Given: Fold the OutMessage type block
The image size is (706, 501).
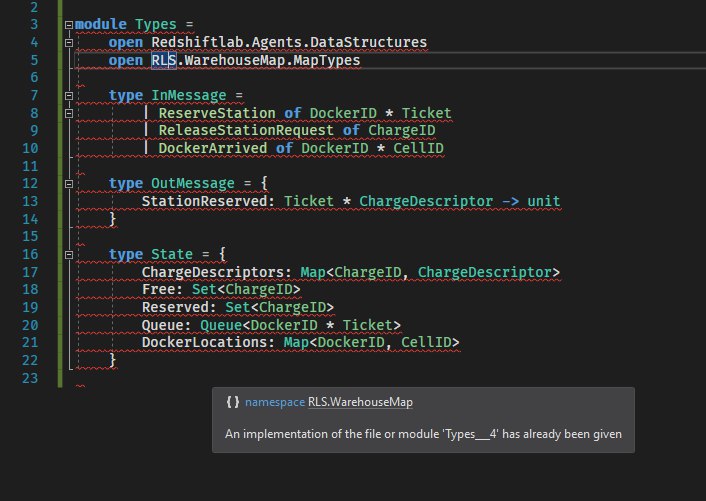Looking at the screenshot, I should tap(68, 184).
